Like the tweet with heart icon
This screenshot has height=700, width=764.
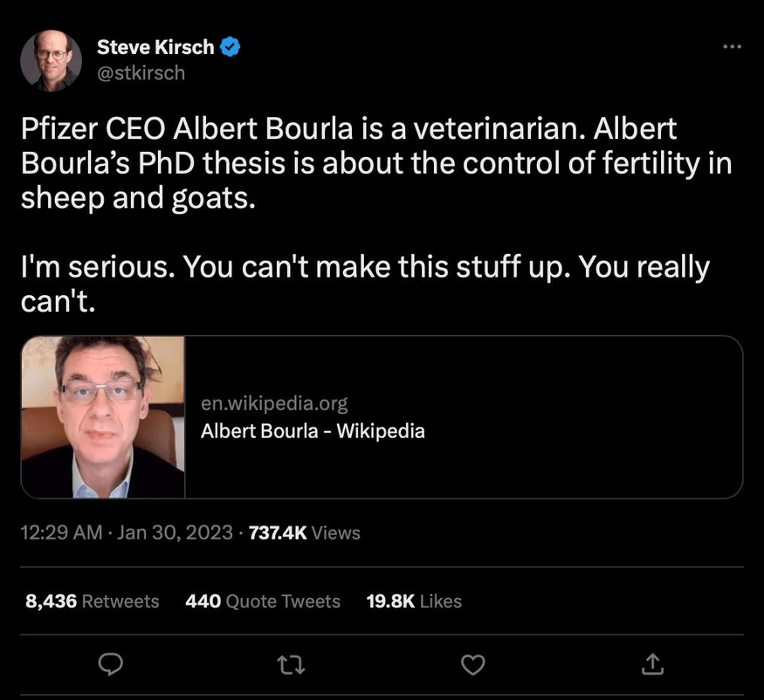472,665
